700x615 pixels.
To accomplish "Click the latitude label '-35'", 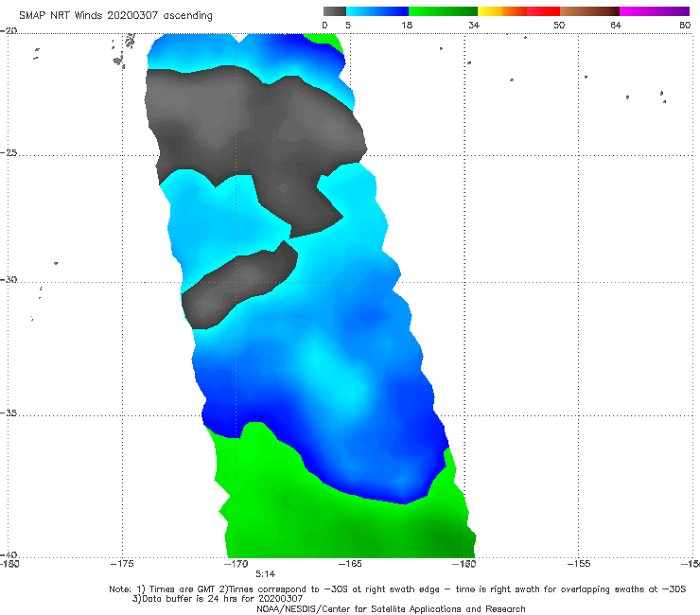I will (9, 413).
